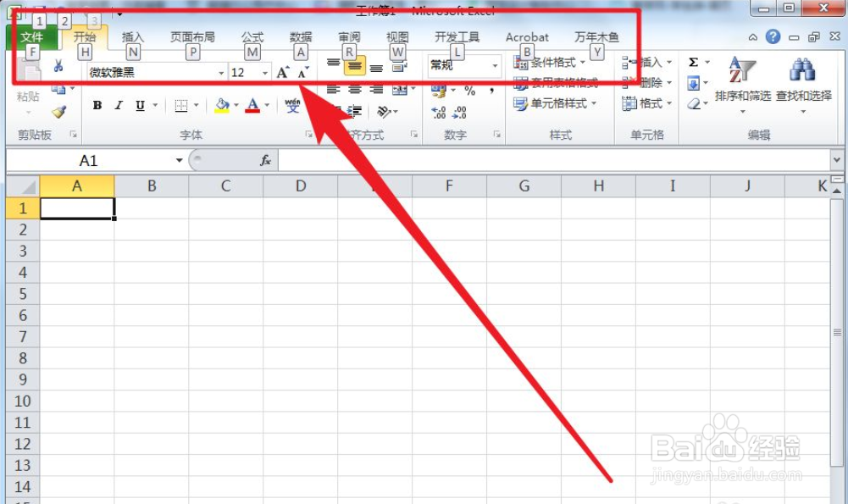This screenshot has height=504, width=848.
Task: Click the Fill down-arrow icon in 编辑 group
Action: point(693,83)
